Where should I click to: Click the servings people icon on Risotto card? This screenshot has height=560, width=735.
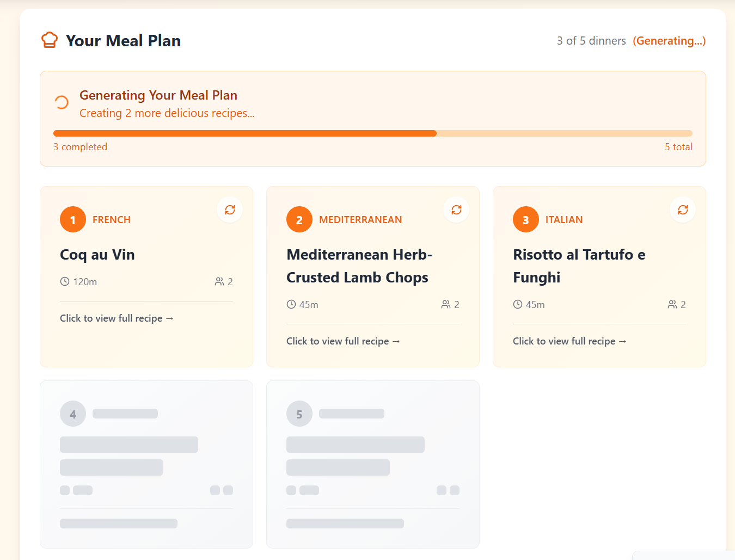[x=672, y=304]
